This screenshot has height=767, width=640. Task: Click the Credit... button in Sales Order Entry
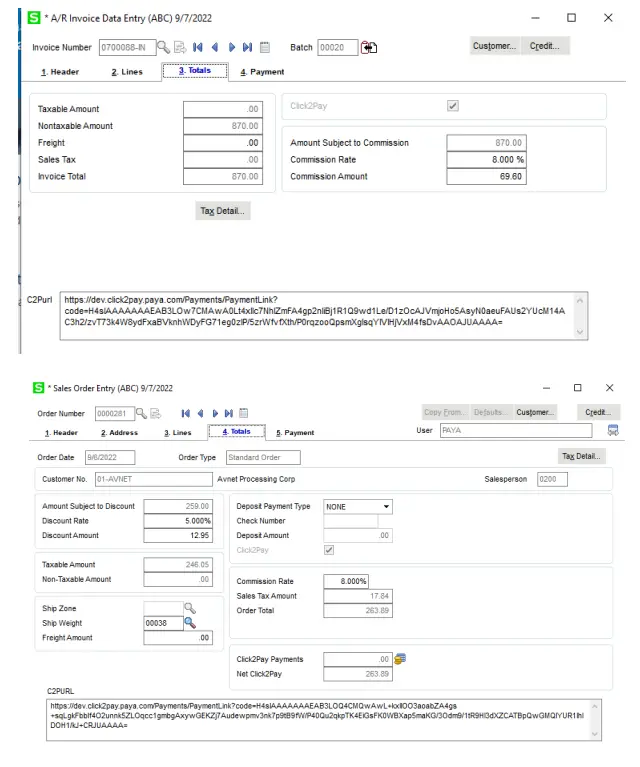pyautogui.click(x=598, y=412)
